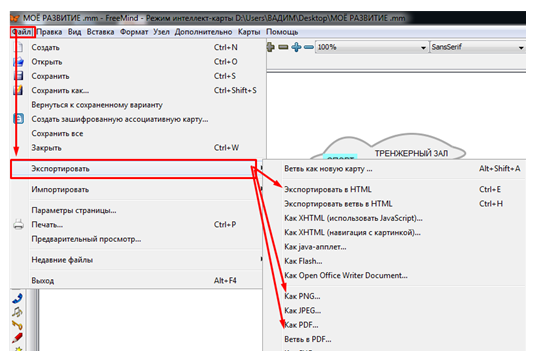The width and height of the screenshot is (538, 360).
Task: Click the olive minus node toolbar icon
Action: [283, 47]
